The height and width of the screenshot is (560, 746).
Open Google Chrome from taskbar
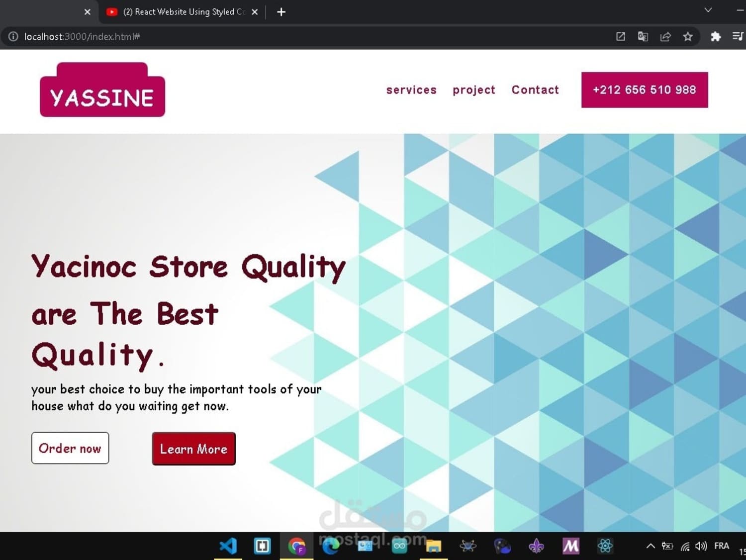point(297,547)
